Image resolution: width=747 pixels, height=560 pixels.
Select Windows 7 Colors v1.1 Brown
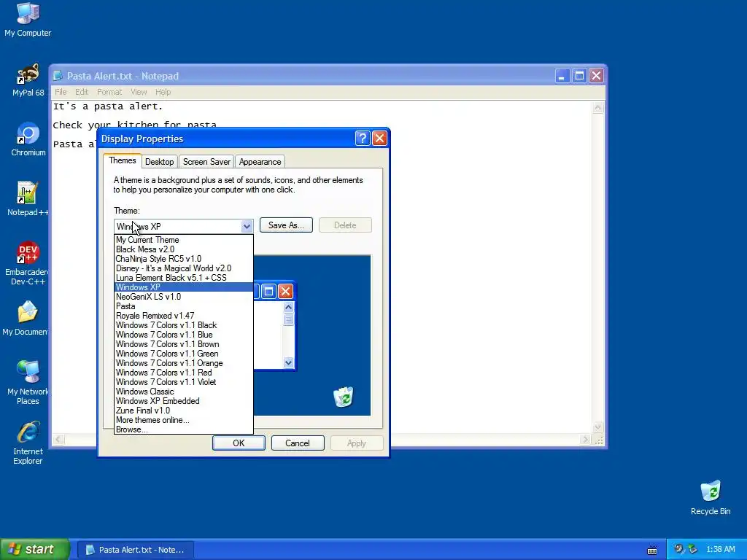(184, 344)
